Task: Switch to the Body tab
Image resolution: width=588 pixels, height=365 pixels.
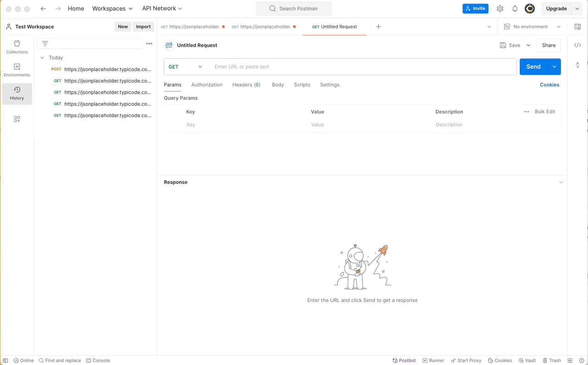Action: [x=278, y=85]
